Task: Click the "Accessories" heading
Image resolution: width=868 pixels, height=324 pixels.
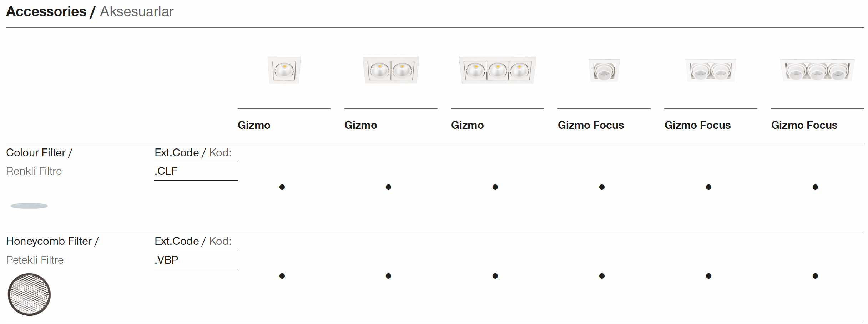Action: click(x=46, y=12)
